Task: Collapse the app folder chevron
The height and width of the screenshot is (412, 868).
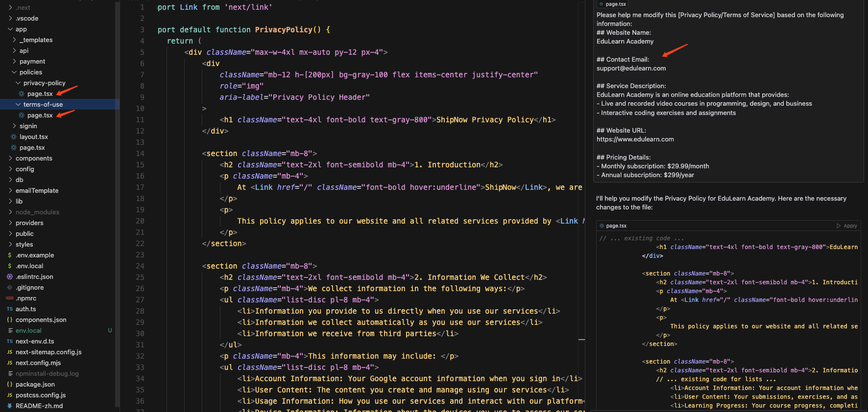Action: (x=10, y=29)
